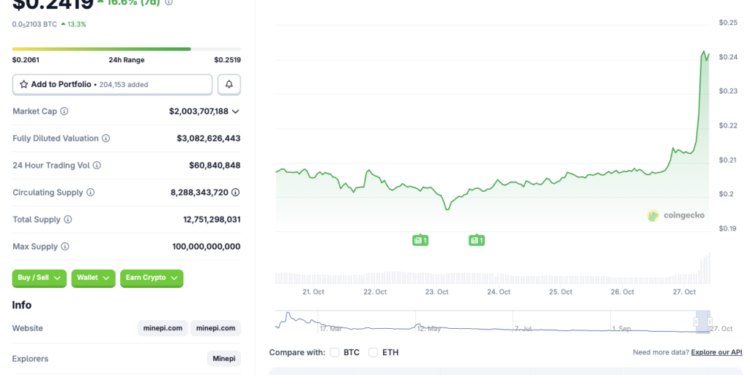Click the Info section heading
750x375 pixels.
point(22,305)
